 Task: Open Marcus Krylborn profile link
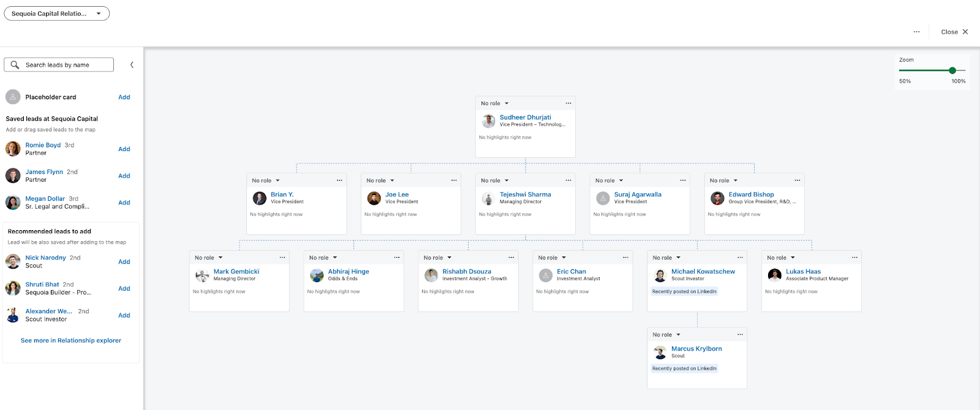click(696, 349)
